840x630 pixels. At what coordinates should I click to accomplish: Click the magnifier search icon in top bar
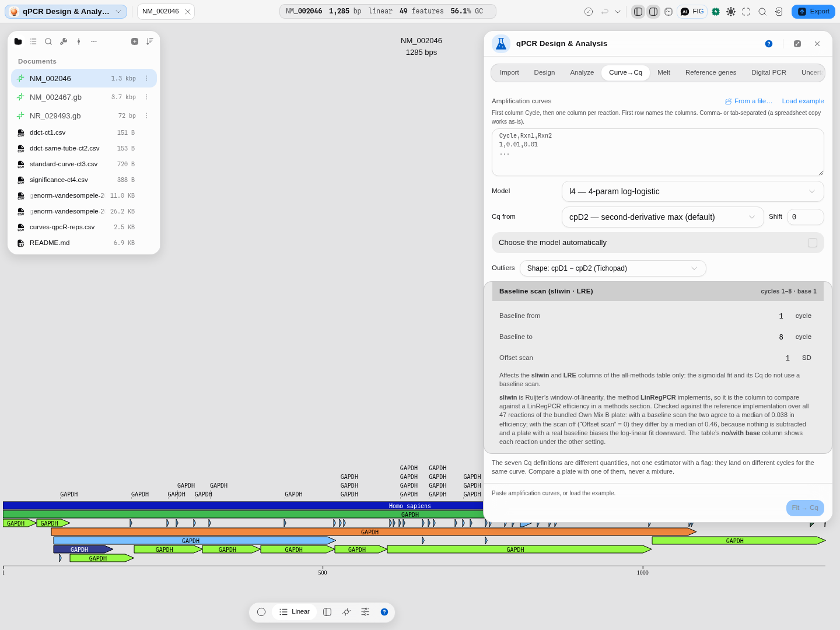762,12
